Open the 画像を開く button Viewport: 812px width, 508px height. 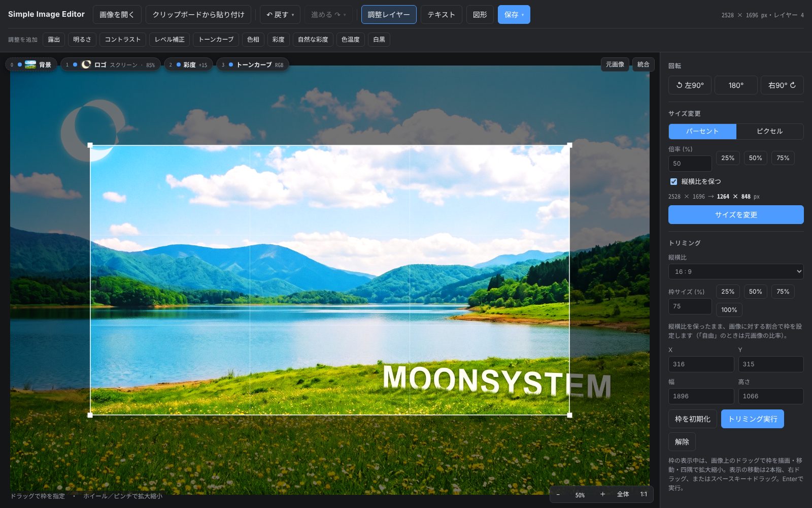click(x=117, y=15)
